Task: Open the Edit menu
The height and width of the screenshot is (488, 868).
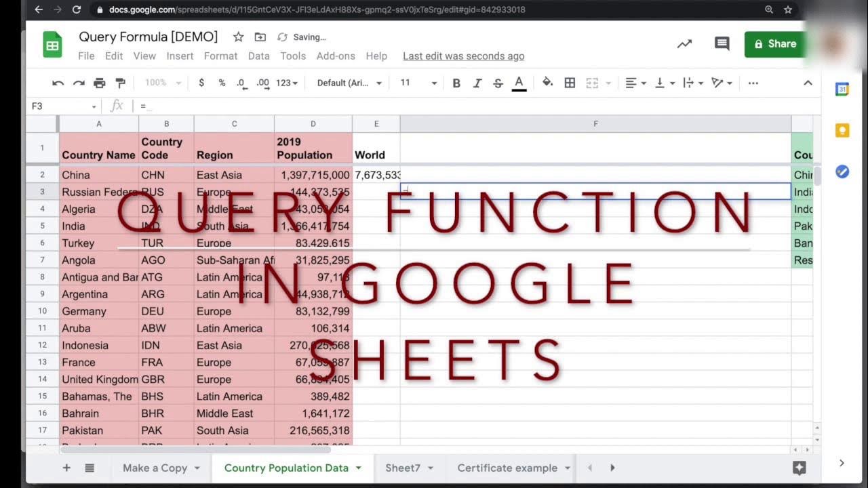Action: [x=114, y=56]
